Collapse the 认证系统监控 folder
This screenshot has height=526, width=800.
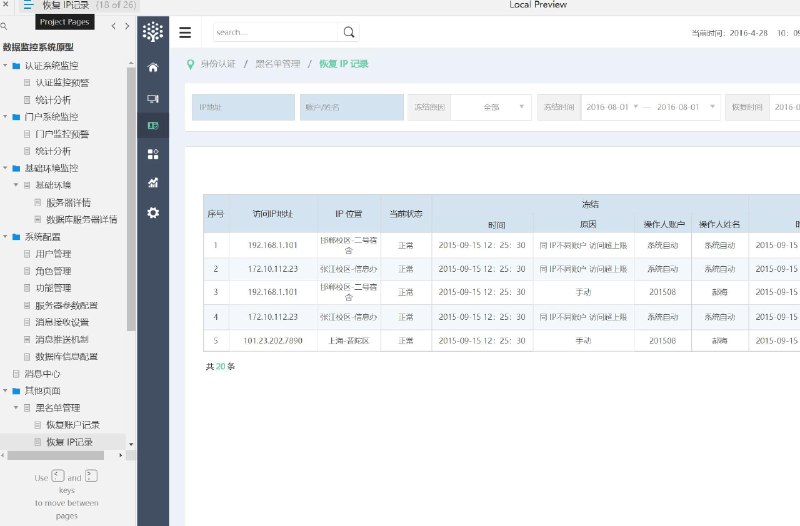click(5, 65)
